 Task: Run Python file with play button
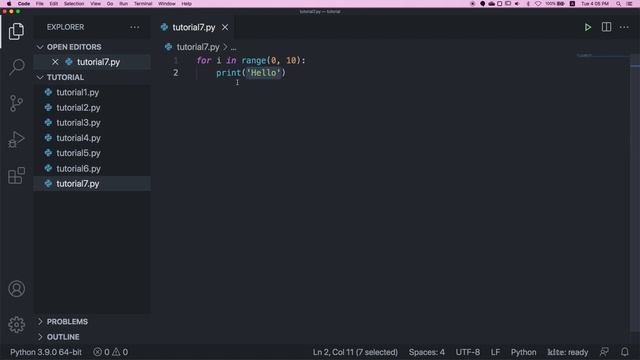[587, 27]
